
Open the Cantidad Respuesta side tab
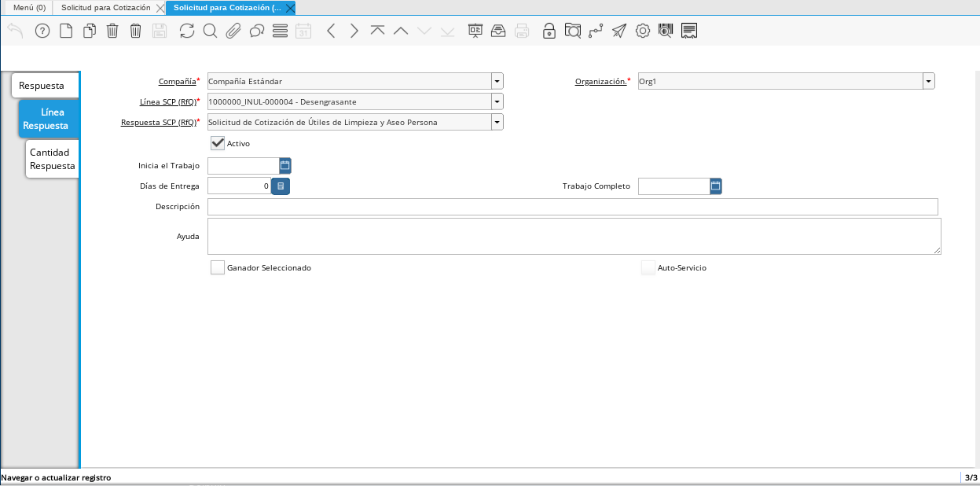[53, 159]
